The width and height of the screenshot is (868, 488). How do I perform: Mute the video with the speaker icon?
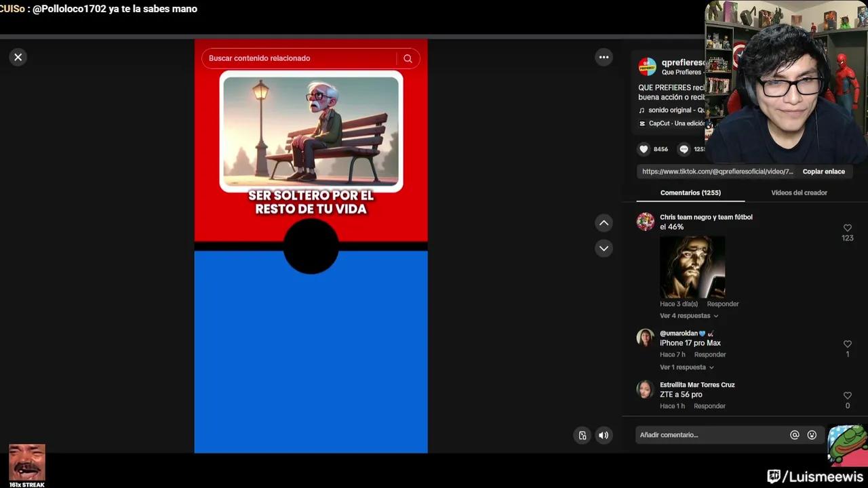(603, 434)
